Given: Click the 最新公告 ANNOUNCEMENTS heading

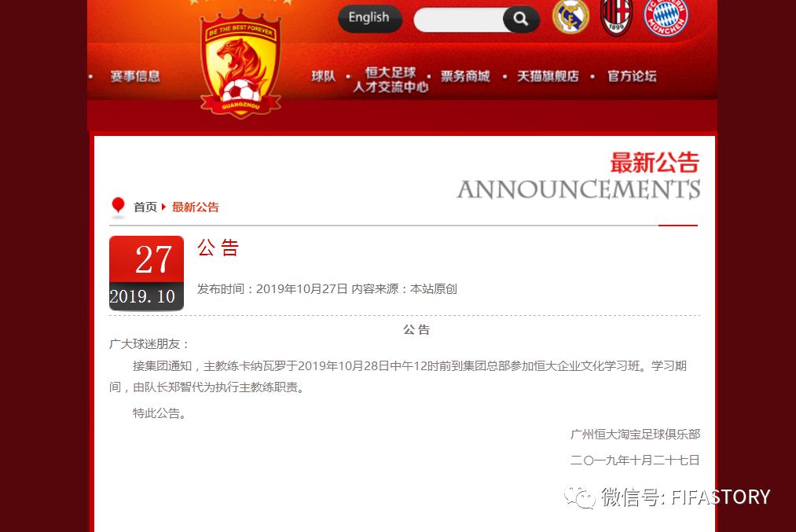Looking at the screenshot, I should (578, 176).
